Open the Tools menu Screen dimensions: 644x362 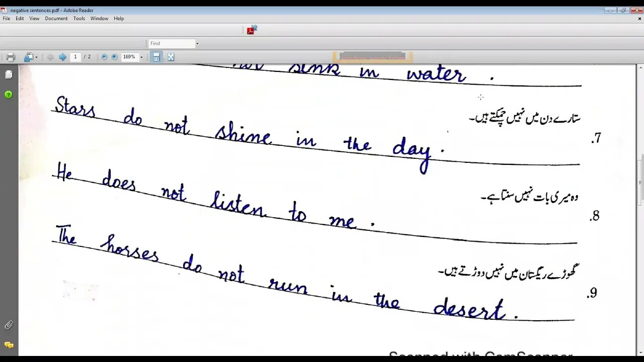(79, 19)
